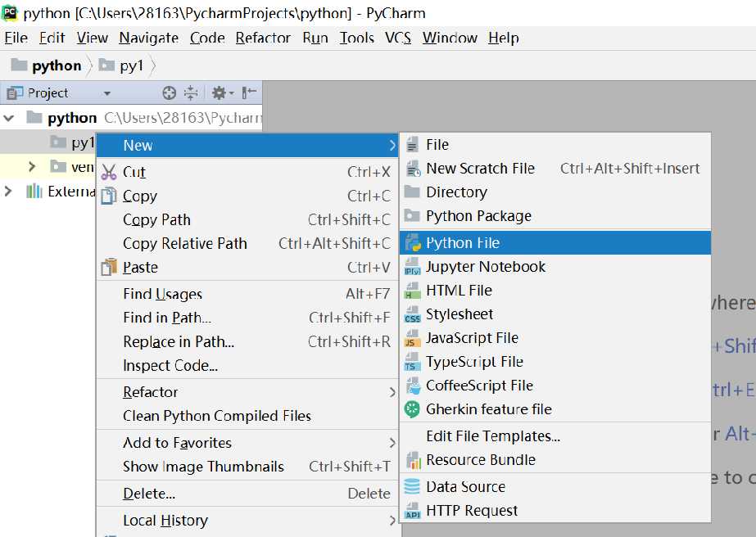756x537 pixels.
Task: Open the Help menu
Action: [504, 38]
